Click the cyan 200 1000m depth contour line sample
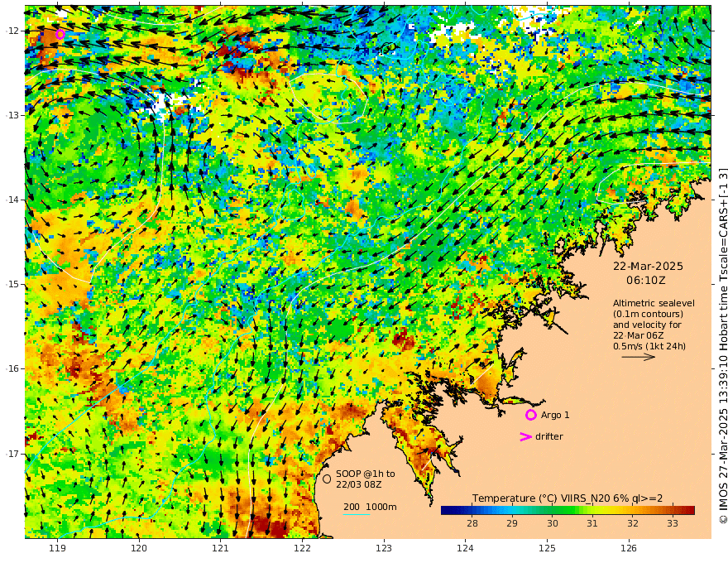This screenshot has height=563, width=728. tap(357, 514)
